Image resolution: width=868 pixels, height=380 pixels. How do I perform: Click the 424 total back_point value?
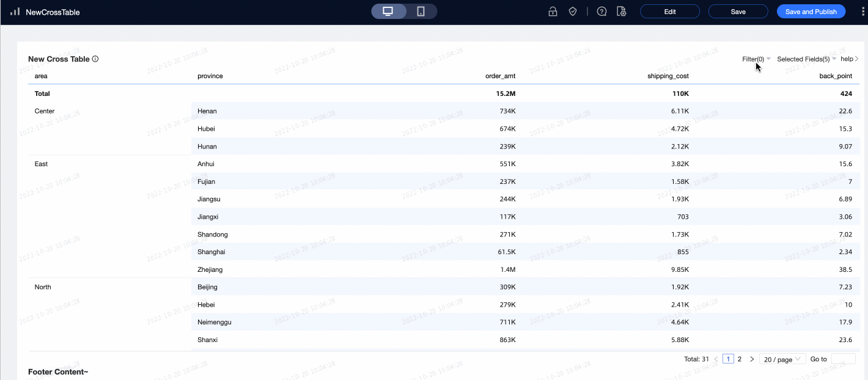coord(846,93)
